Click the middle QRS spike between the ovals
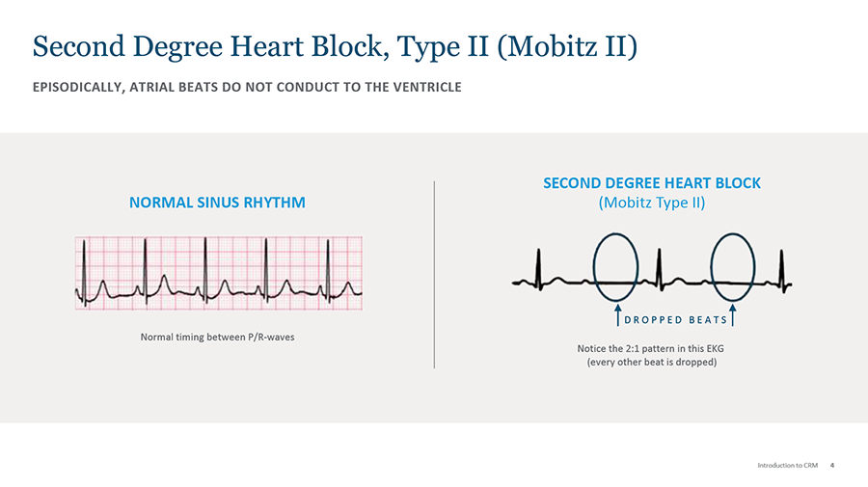 pos(660,266)
